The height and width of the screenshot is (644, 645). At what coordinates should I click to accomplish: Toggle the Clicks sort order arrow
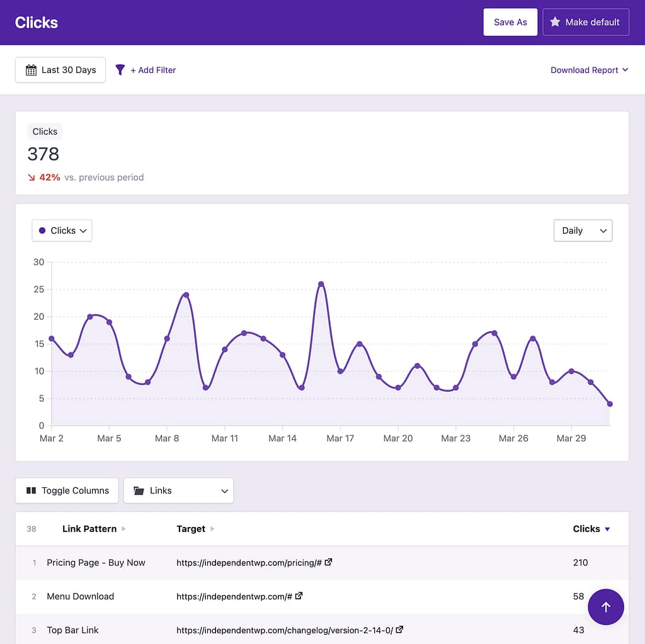coord(607,529)
